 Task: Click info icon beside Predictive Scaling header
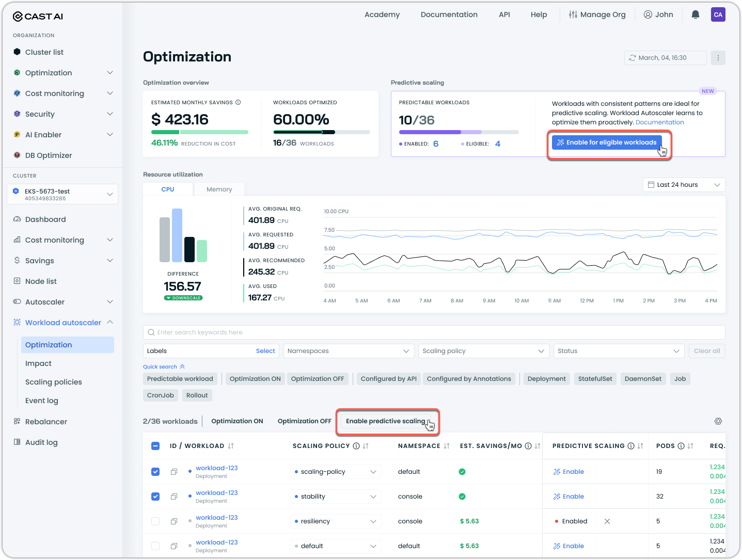pyautogui.click(x=630, y=446)
